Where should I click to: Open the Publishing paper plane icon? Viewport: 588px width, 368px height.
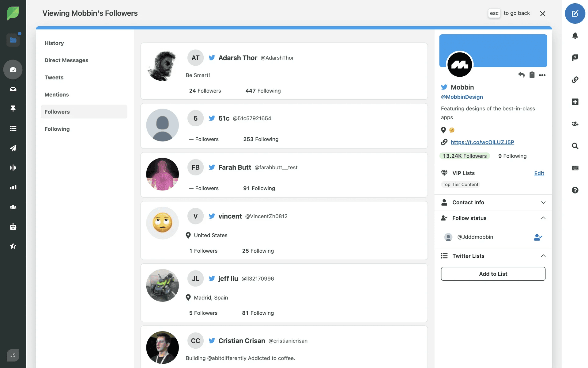pyautogui.click(x=13, y=148)
